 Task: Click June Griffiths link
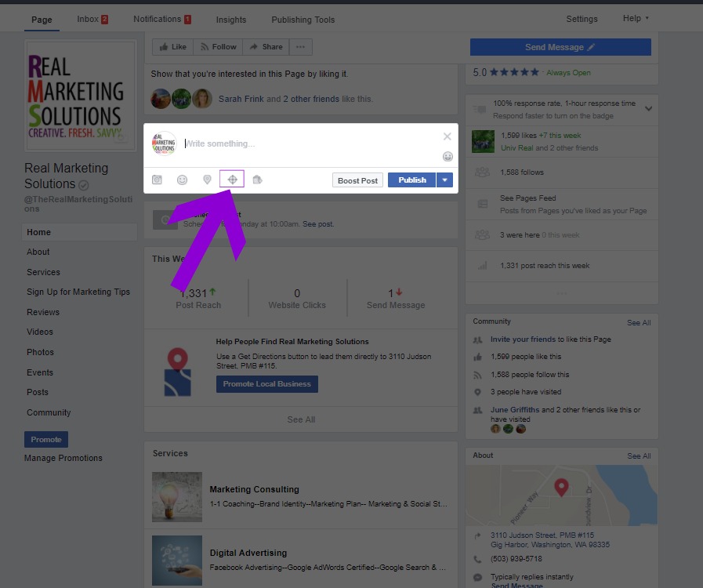(x=515, y=409)
